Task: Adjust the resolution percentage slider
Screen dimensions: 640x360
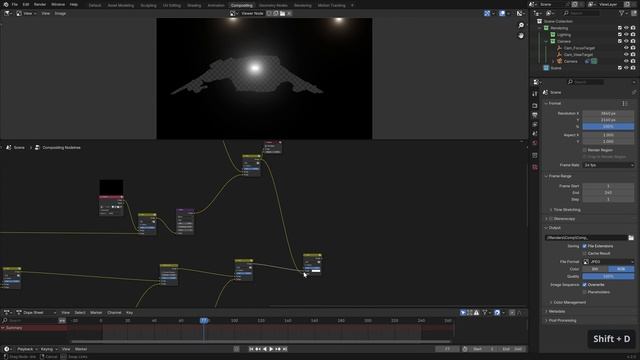Action: click(x=608, y=127)
